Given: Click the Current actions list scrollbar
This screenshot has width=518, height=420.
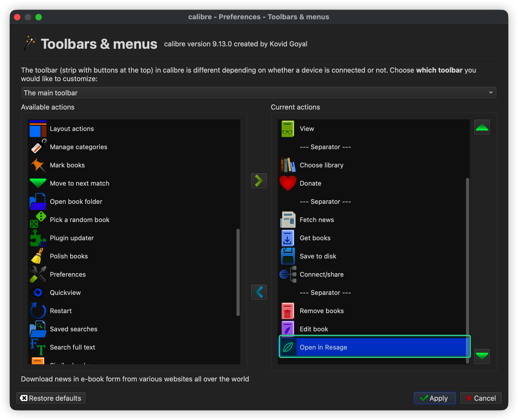Looking at the screenshot, I should click(467, 271).
